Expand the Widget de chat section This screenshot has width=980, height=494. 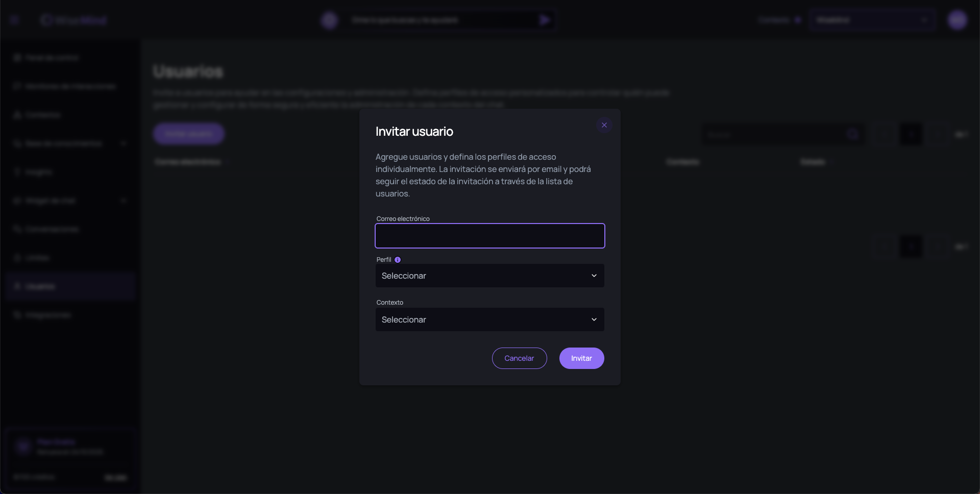123,201
